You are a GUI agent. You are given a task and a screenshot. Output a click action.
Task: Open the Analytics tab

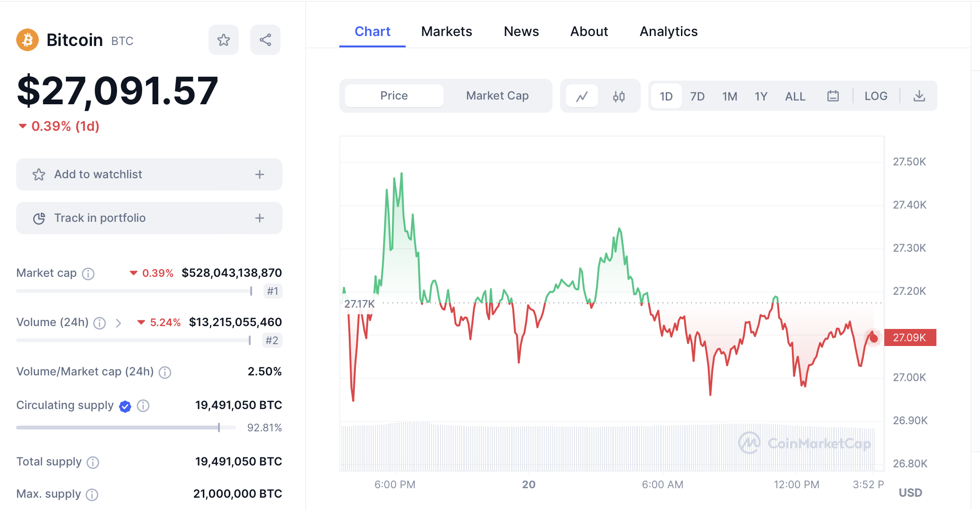[x=668, y=31]
